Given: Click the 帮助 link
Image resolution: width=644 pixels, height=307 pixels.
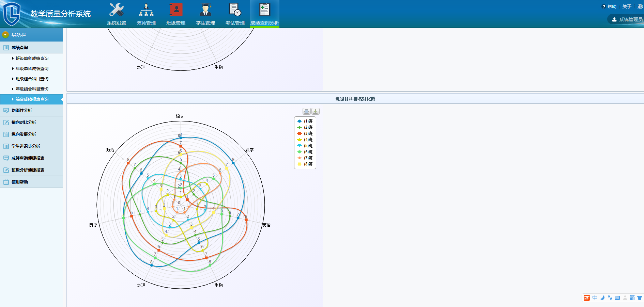Looking at the screenshot, I should point(612,7).
